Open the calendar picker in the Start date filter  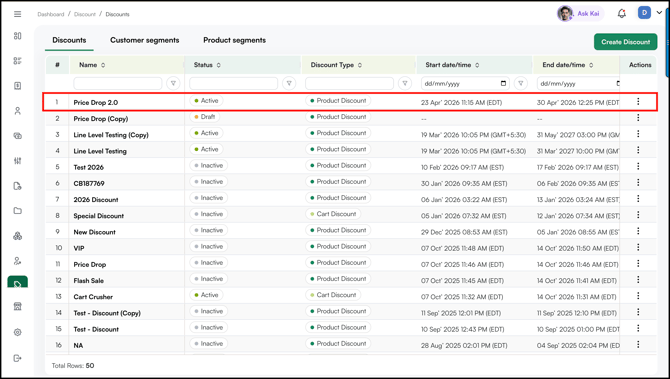tap(503, 83)
